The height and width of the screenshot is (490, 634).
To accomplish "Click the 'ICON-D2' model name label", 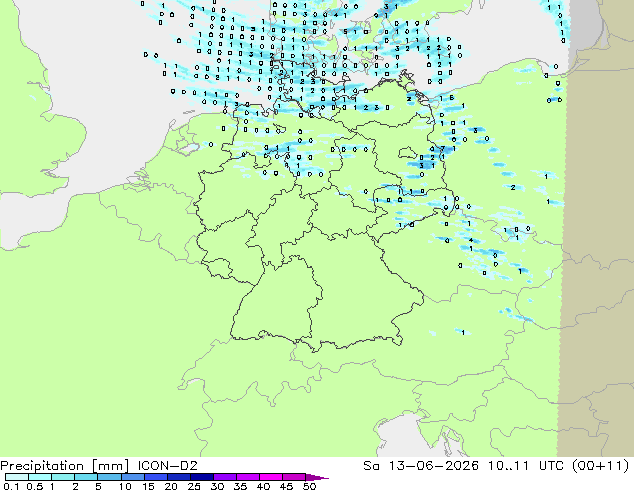I will click(x=167, y=466).
